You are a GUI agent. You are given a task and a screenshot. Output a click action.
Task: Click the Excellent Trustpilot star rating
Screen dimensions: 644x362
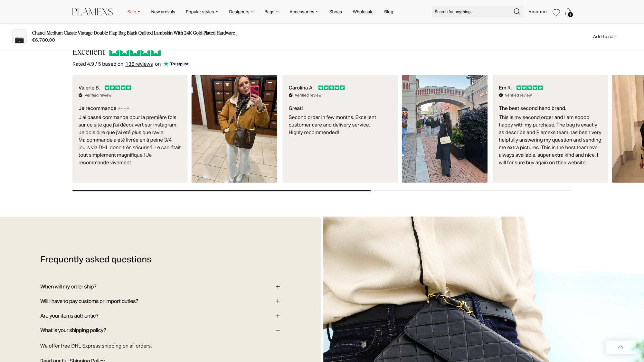point(135,52)
